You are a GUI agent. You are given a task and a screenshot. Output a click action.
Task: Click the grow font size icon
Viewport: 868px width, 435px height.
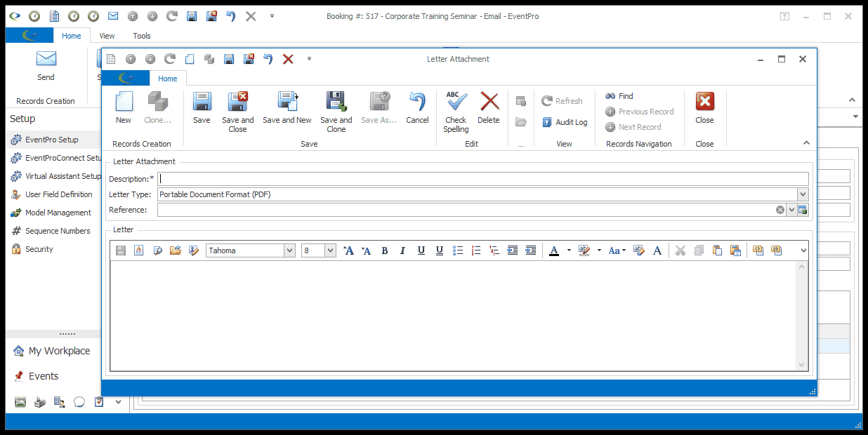[x=348, y=250]
